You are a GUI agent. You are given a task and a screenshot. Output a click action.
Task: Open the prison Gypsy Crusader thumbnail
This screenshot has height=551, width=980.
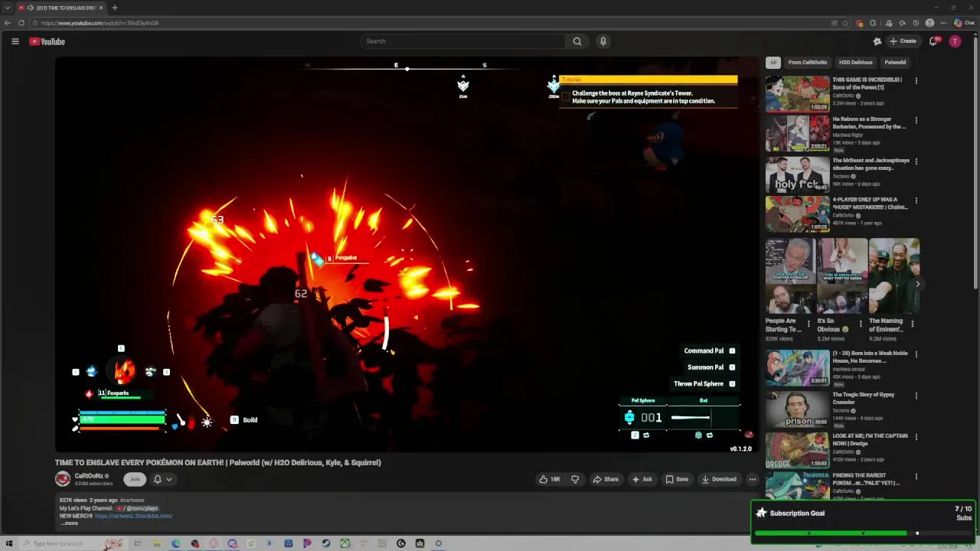click(x=797, y=409)
